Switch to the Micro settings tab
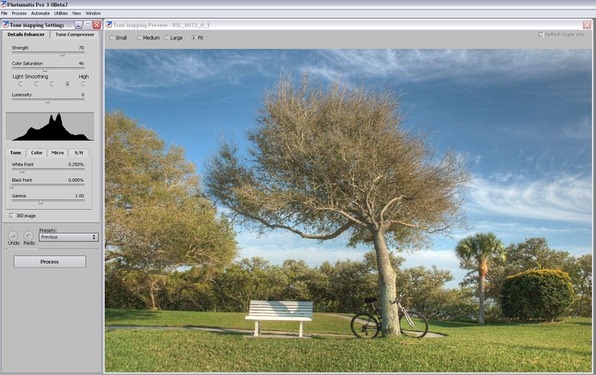Screen dimensions: 596x375 [x=57, y=152]
